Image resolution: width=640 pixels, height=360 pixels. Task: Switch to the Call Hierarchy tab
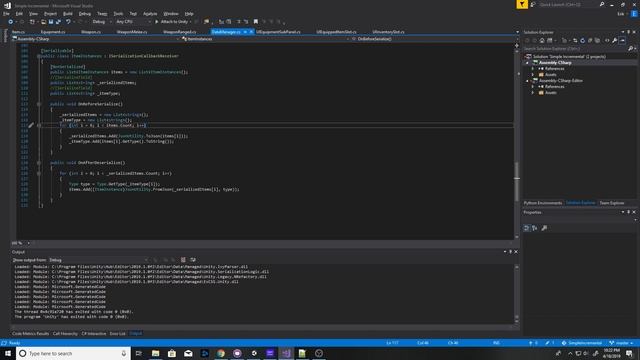pyautogui.click(x=65, y=333)
